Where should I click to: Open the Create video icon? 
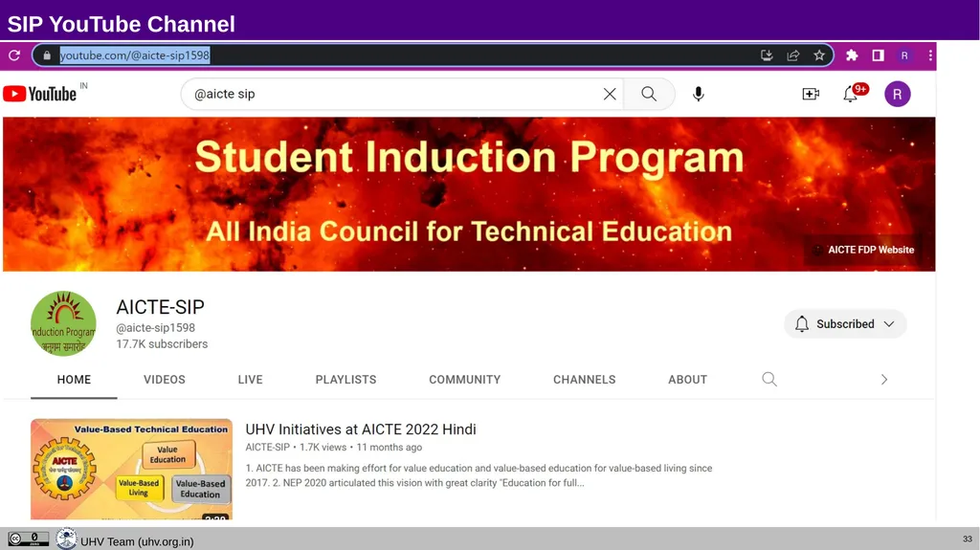811,94
